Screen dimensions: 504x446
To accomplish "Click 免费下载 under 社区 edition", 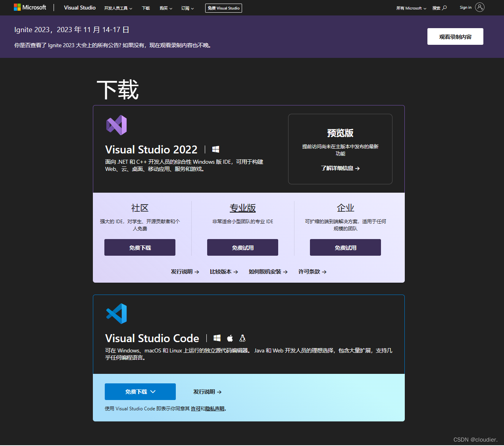I will pos(140,247).
